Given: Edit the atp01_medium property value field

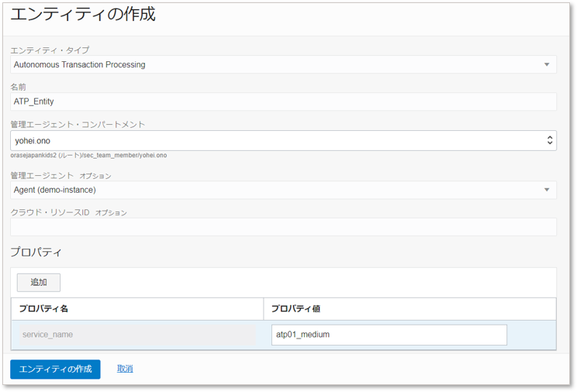Looking at the screenshot, I should tap(389, 335).
